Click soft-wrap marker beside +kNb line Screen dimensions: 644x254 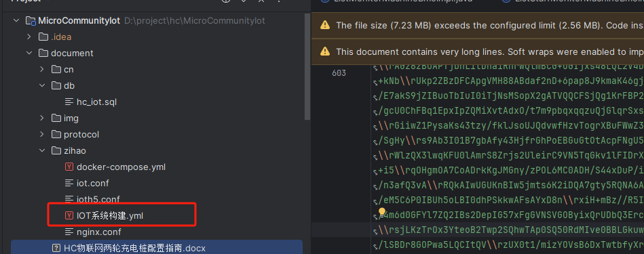click(x=375, y=83)
